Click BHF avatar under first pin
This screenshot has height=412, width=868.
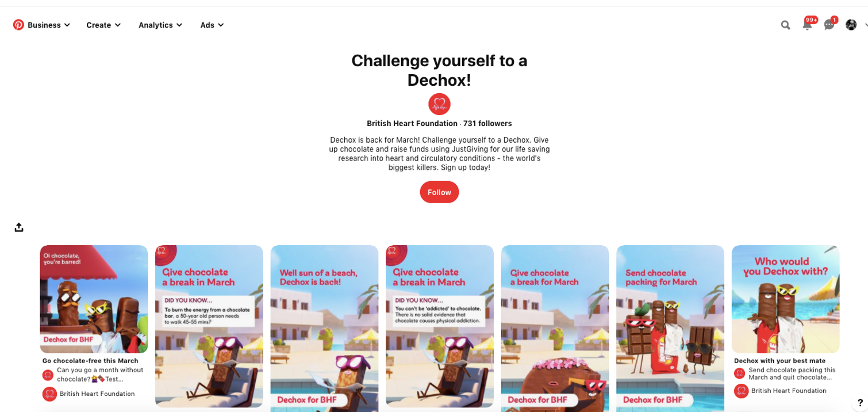49,394
